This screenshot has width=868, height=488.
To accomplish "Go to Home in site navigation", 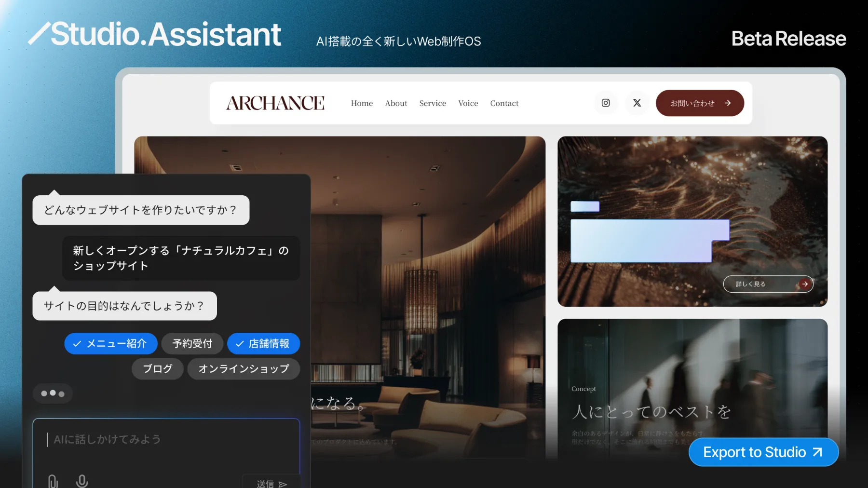I will pyautogui.click(x=362, y=103).
